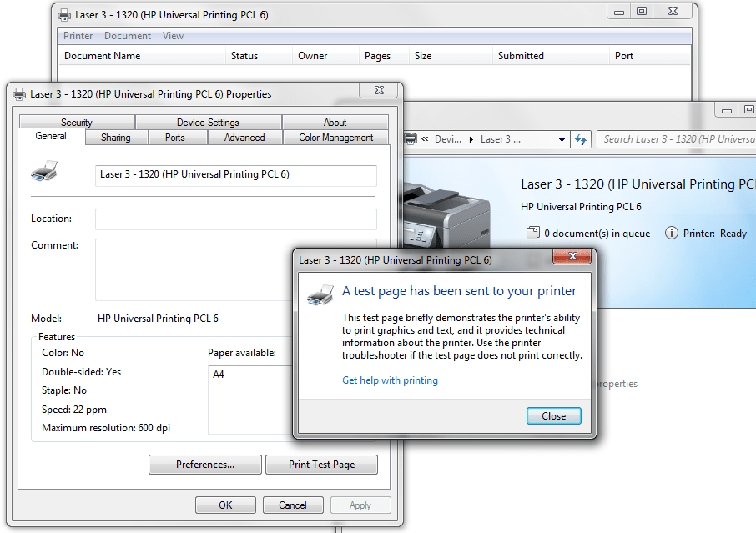Switch to the Device Settings tab
Viewport: 756px width, 533px height.
(x=208, y=123)
